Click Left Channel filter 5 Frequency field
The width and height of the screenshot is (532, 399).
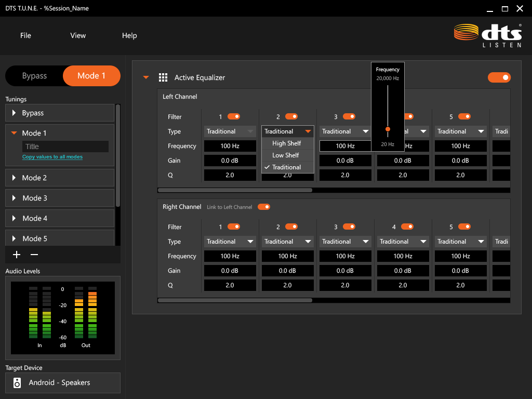(461, 146)
